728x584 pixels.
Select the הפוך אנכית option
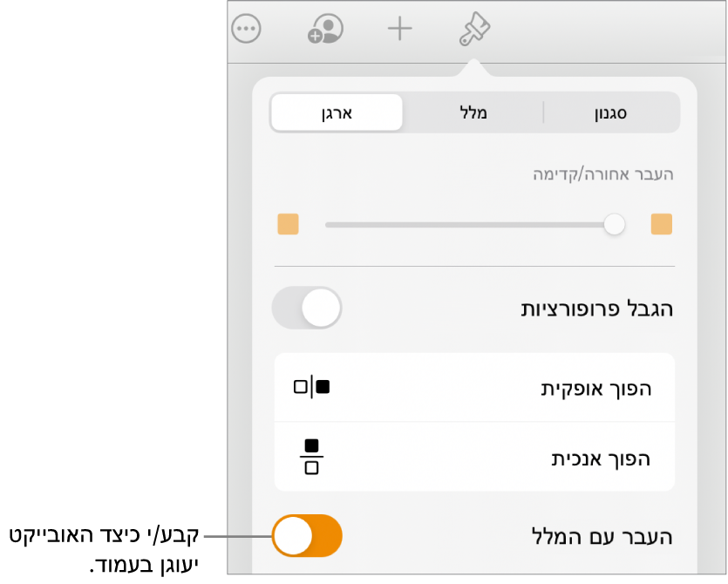coord(601,458)
